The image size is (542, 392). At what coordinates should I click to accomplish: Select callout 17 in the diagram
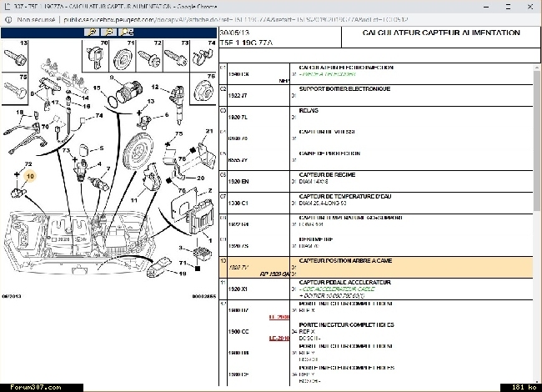(55, 103)
